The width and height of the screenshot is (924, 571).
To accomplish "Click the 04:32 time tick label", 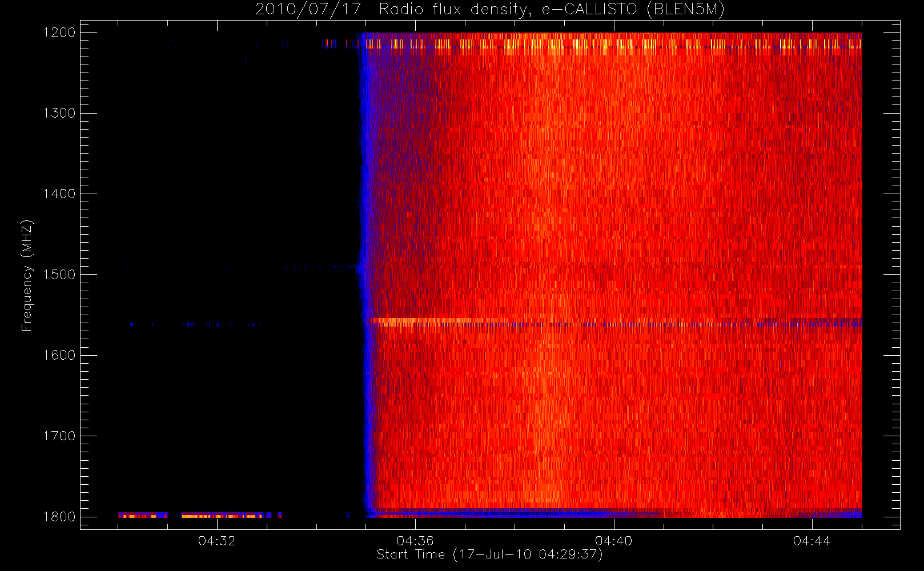I will (x=217, y=541).
